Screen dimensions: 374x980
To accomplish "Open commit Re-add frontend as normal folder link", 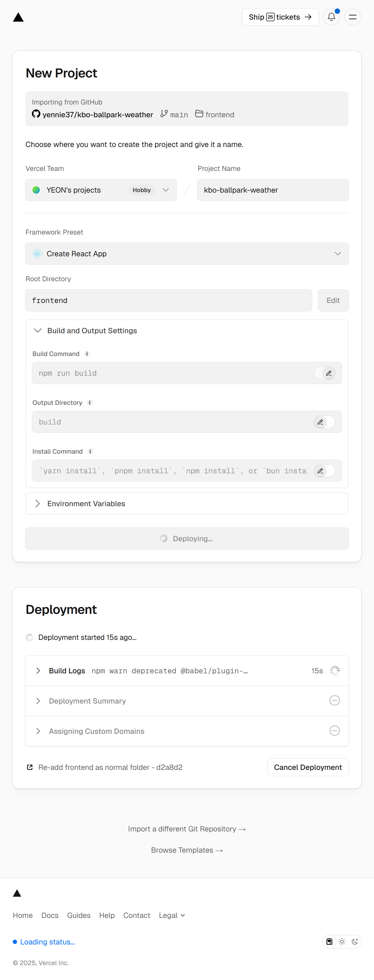I will point(110,767).
